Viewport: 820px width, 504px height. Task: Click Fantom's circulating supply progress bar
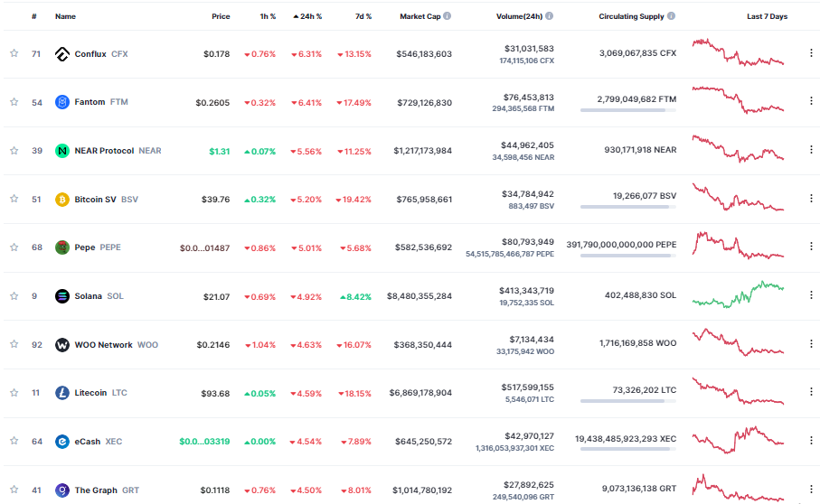(627, 110)
